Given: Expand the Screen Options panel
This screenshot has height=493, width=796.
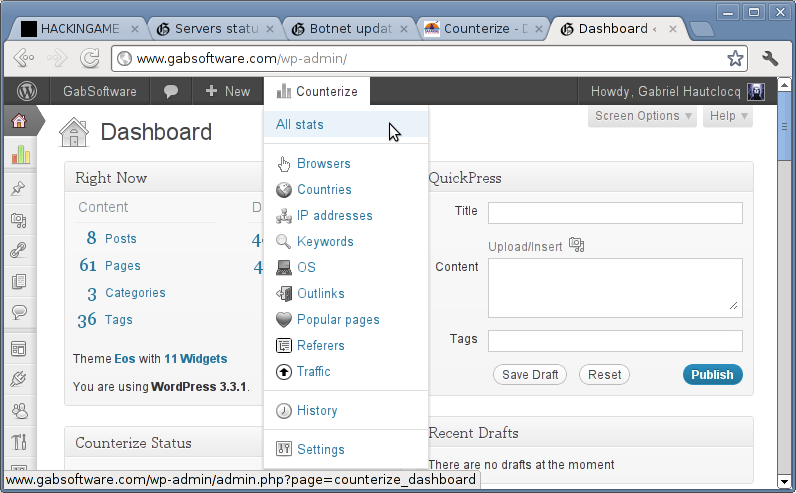Looking at the screenshot, I should point(643,116).
